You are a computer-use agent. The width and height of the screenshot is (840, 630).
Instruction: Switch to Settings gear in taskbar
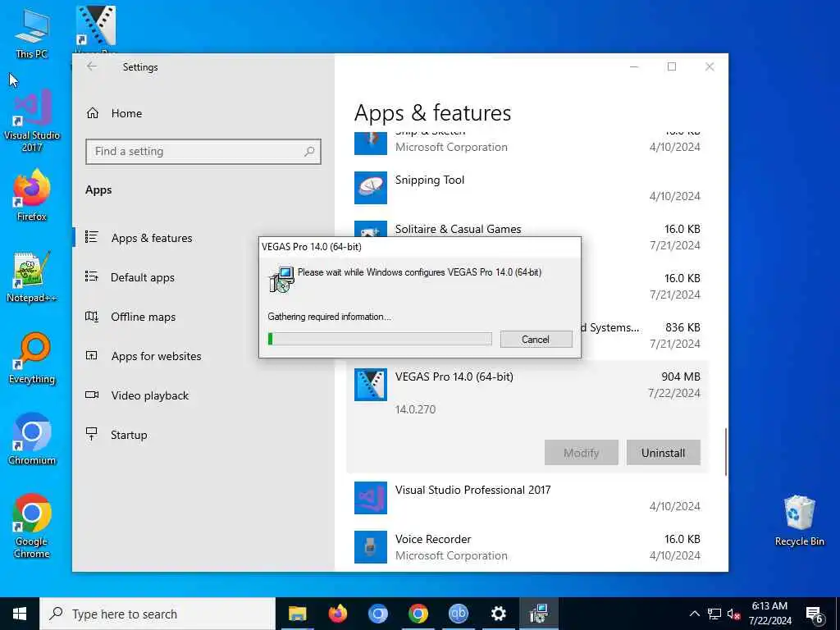click(498, 614)
